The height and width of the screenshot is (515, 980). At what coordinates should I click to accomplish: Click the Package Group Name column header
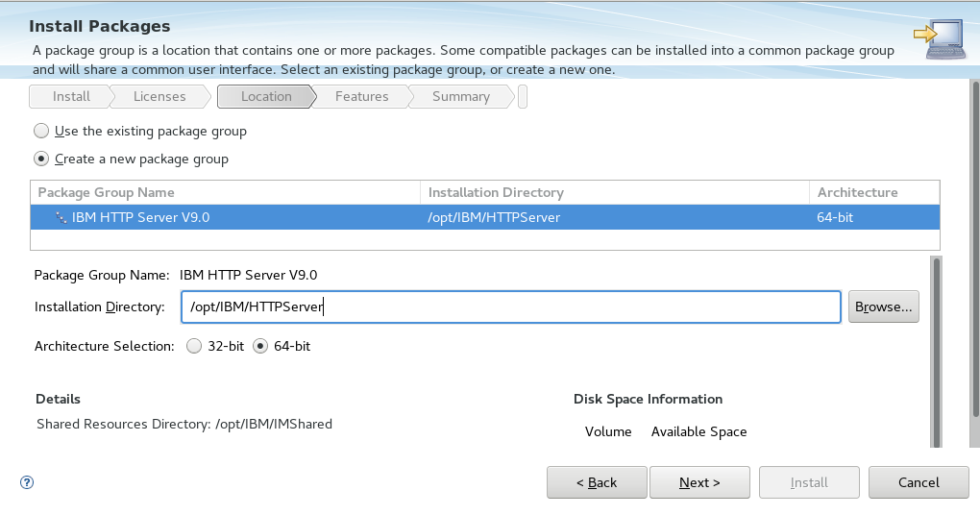coord(225,192)
